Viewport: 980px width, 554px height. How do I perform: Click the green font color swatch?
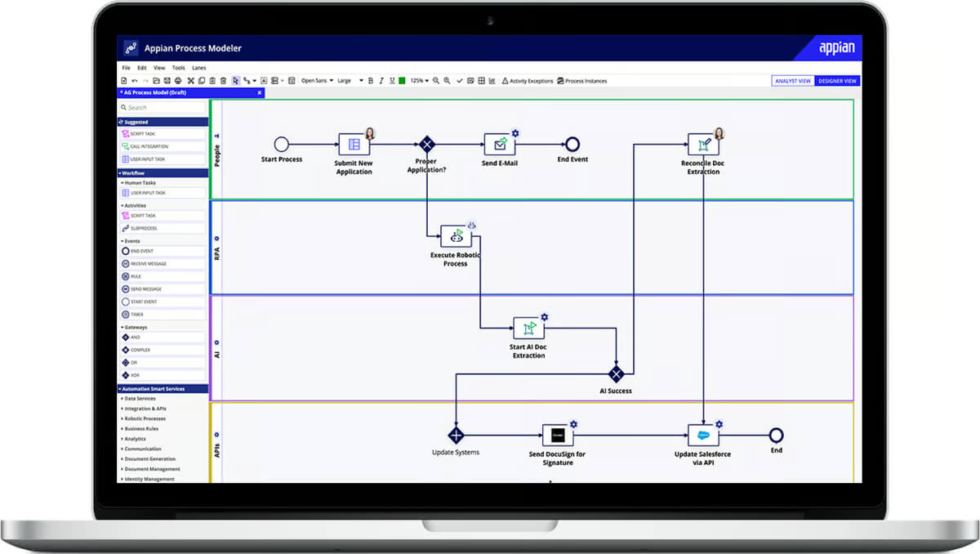click(402, 81)
